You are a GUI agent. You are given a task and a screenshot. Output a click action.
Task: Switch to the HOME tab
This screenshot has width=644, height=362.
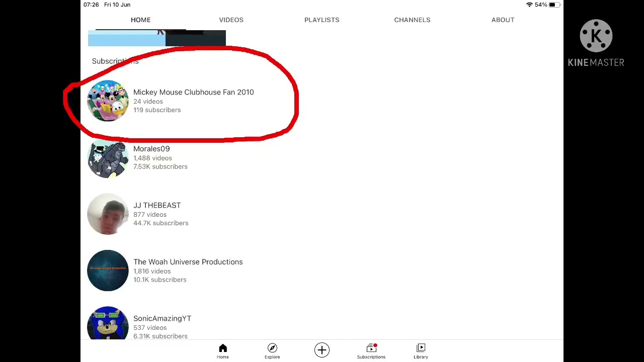point(141,20)
